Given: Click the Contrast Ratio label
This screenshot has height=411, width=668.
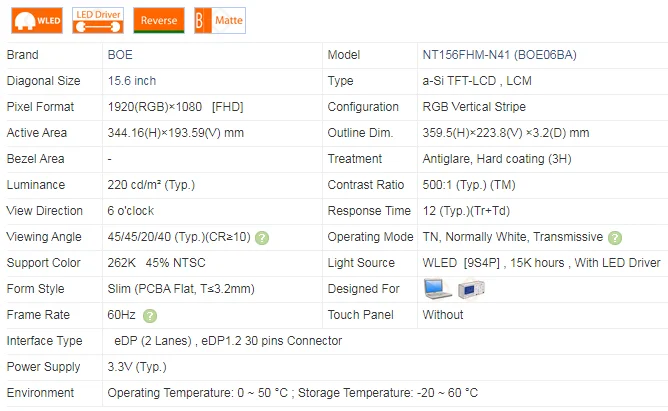Looking at the screenshot, I should (366, 185).
